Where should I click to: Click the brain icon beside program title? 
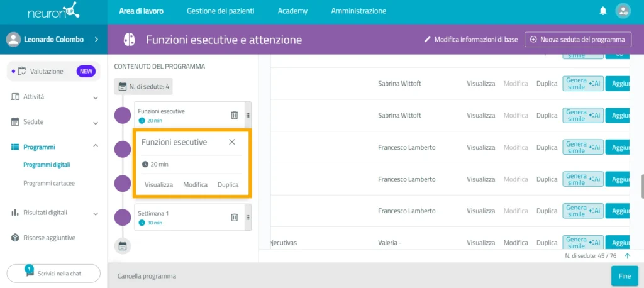(x=130, y=40)
